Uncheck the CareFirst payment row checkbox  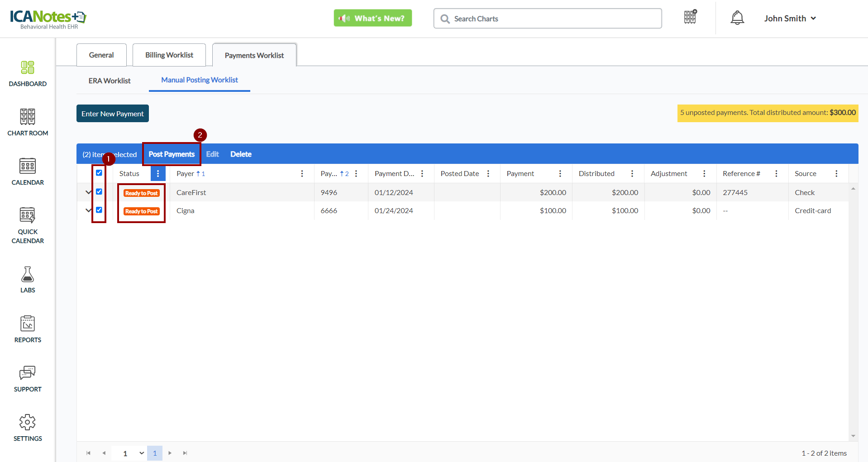coord(99,192)
